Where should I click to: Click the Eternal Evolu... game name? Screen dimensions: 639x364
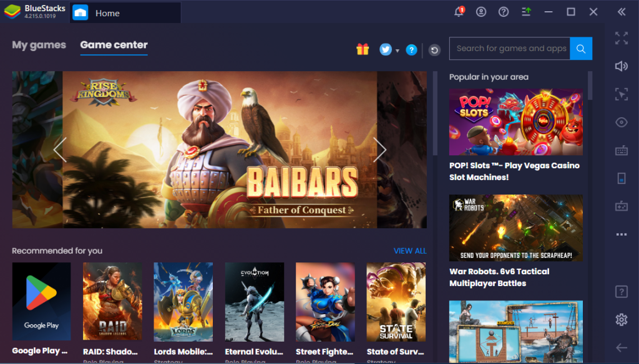point(254,352)
